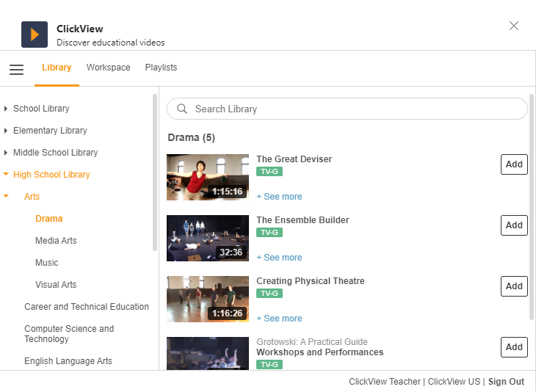Select School Library in tree
This screenshot has width=536, height=392.
[41, 109]
